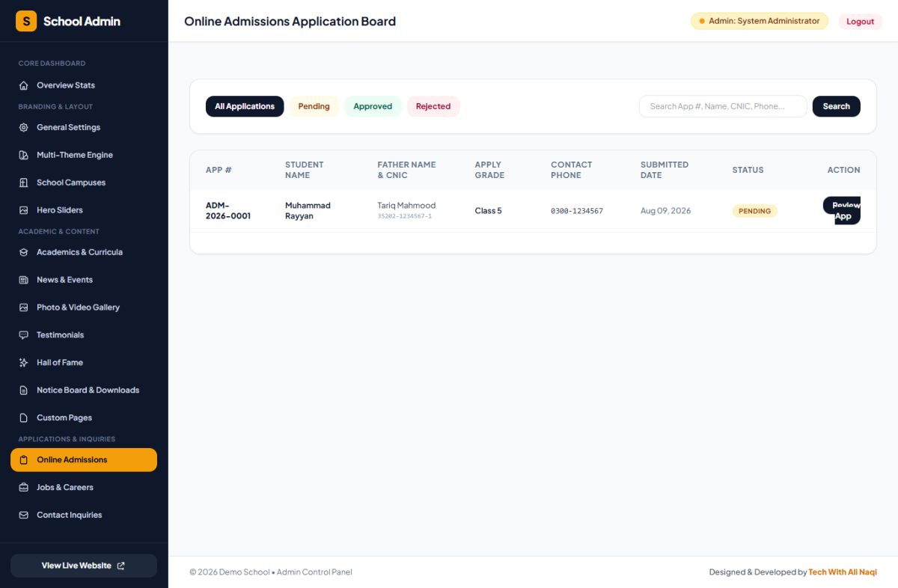Click student name Muhammad Rayyan
This screenshot has height=588, width=898.
point(308,211)
